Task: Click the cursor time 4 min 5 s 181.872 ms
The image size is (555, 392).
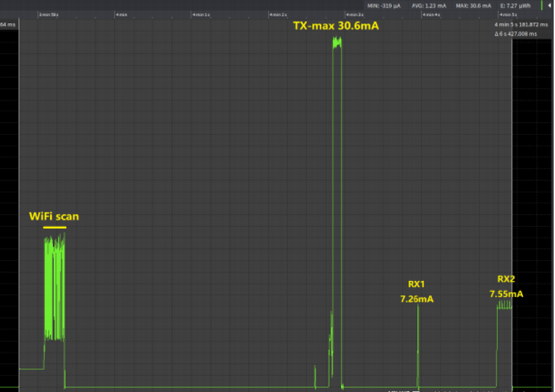Action: click(523, 25)
